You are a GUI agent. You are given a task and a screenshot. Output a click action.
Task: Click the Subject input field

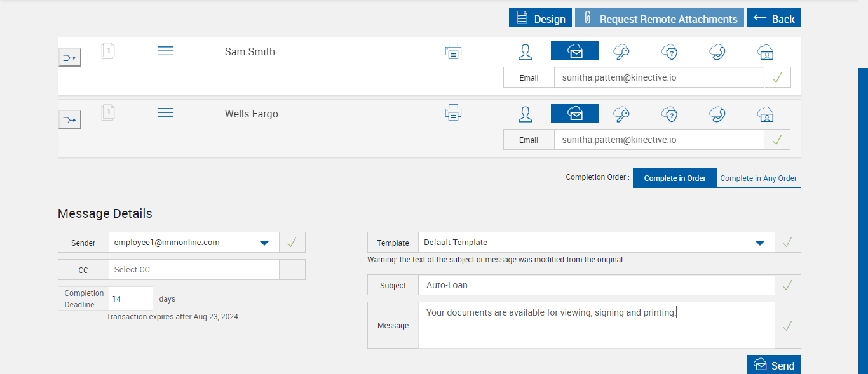click(x=596, y=286)
